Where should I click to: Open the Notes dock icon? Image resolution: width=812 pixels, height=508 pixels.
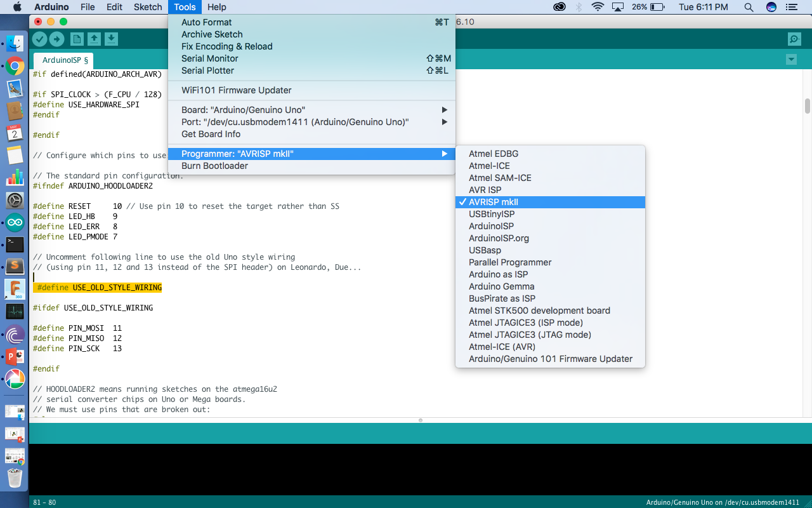15,155
